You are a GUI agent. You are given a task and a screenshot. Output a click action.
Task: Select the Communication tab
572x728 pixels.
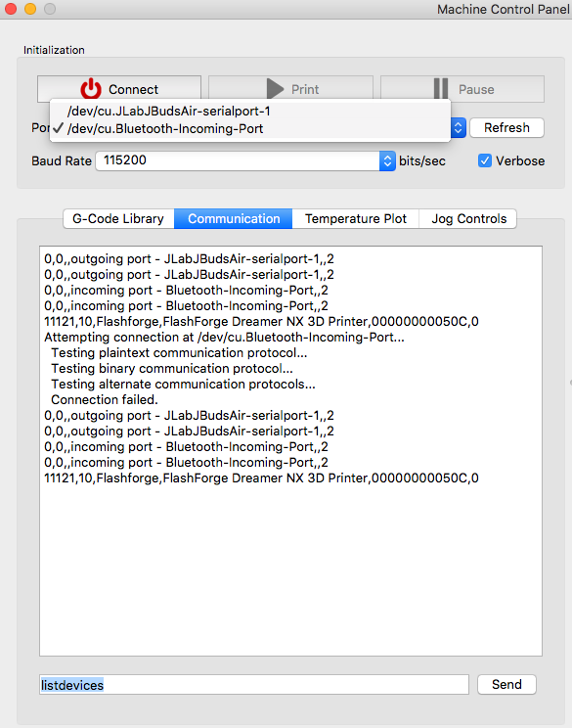click(x=234, y=218)
